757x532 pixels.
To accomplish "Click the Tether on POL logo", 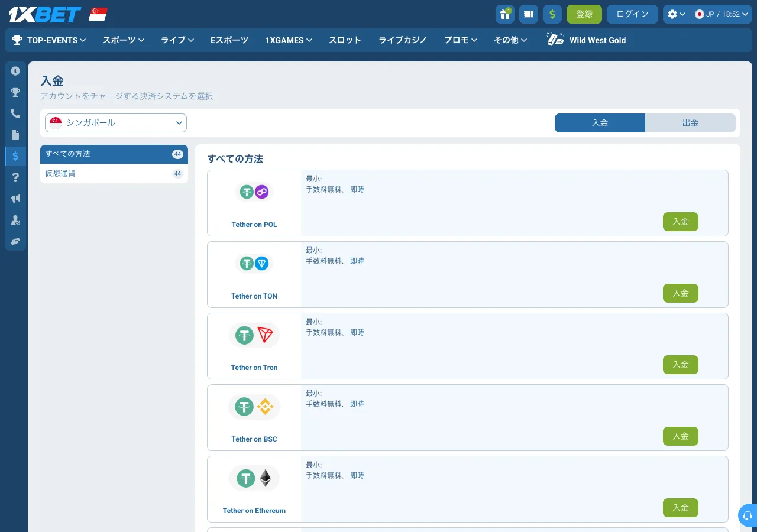I will click(x=254, y=192).
